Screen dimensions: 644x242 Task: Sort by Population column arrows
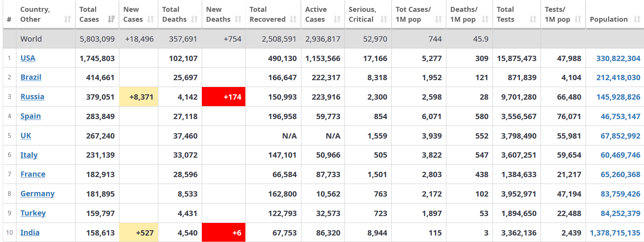tap(637, 19)
